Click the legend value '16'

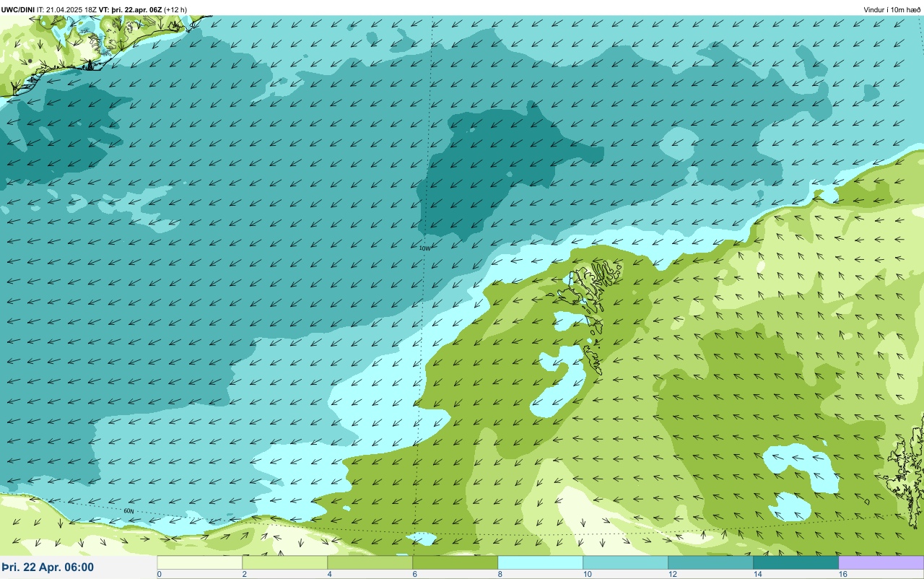pos(842,574)
